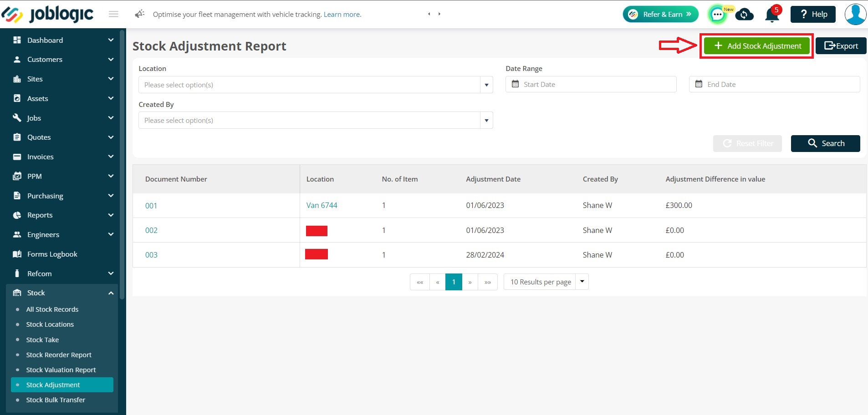Click the End Date calendar icon
This screenshot has width=868, height=415.
tap(699, 84)
